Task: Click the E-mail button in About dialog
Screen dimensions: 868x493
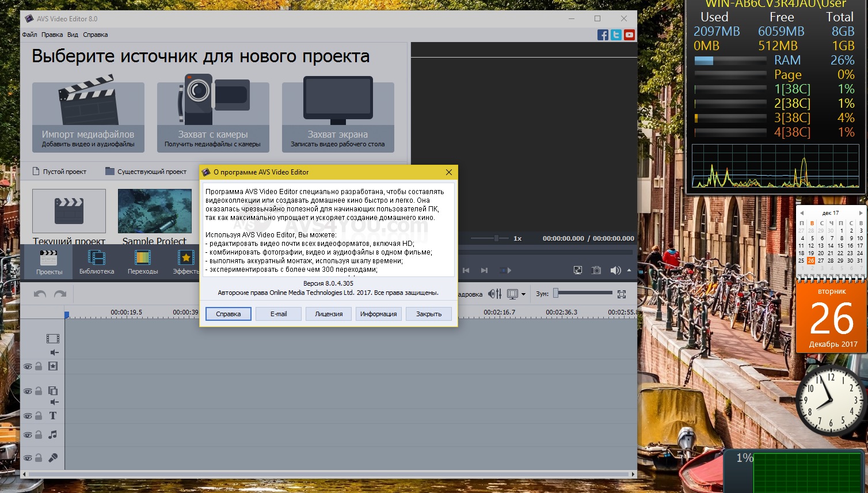Action: (279, 314)
